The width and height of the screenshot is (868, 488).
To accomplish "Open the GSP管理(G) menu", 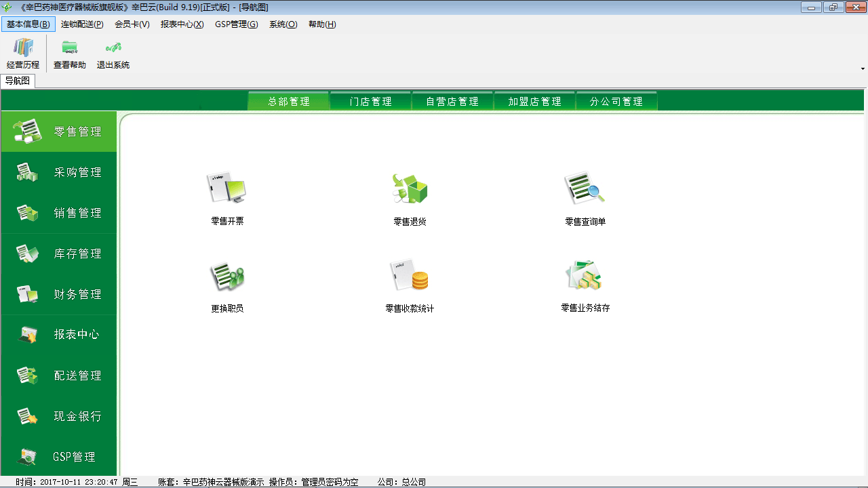I will (x=237, y=24).
